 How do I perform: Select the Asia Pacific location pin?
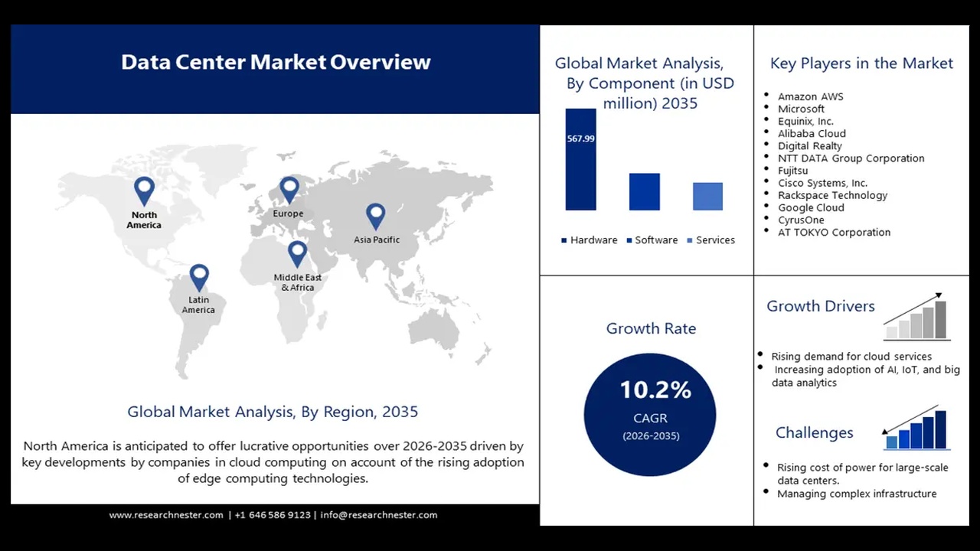375,215
